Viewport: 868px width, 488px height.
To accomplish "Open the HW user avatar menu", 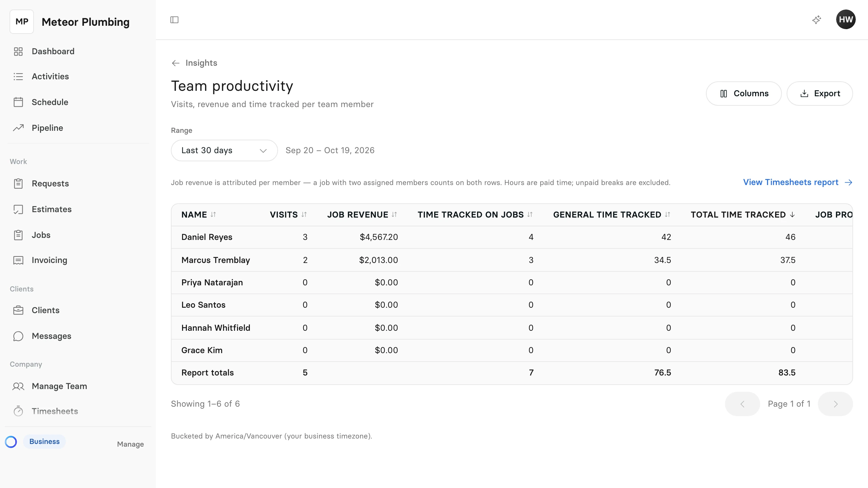I will pos(846,20).
